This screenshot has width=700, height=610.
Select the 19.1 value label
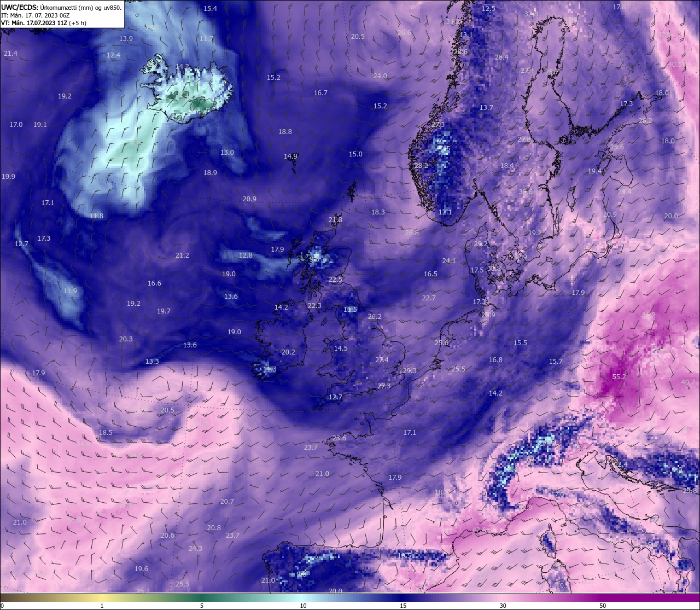click(x=40, y=125)
